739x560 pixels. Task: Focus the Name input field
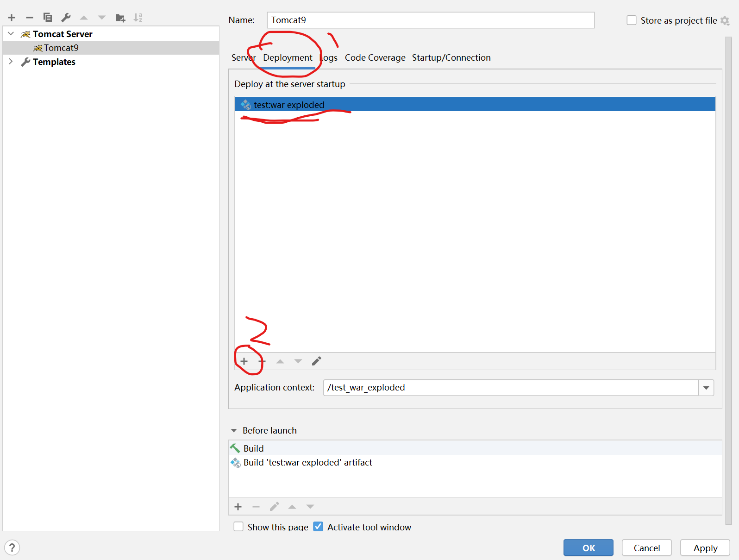point(431,20)
